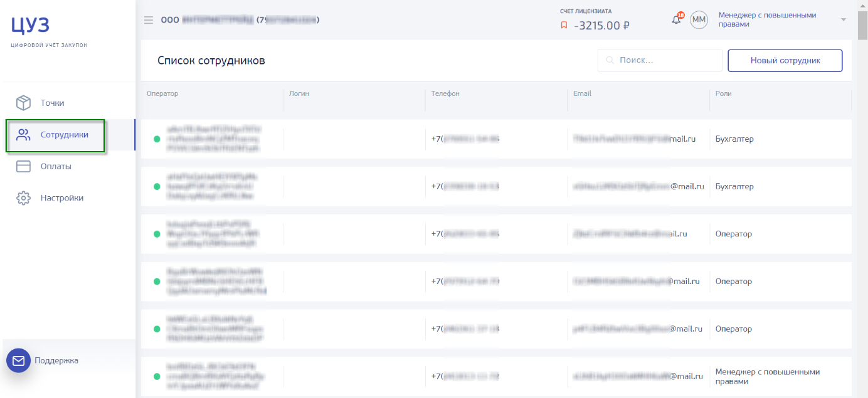This screenshot has height=398, width=868.
Task: Click the hamburger menu icon
Action: click(x=149, y=20)
